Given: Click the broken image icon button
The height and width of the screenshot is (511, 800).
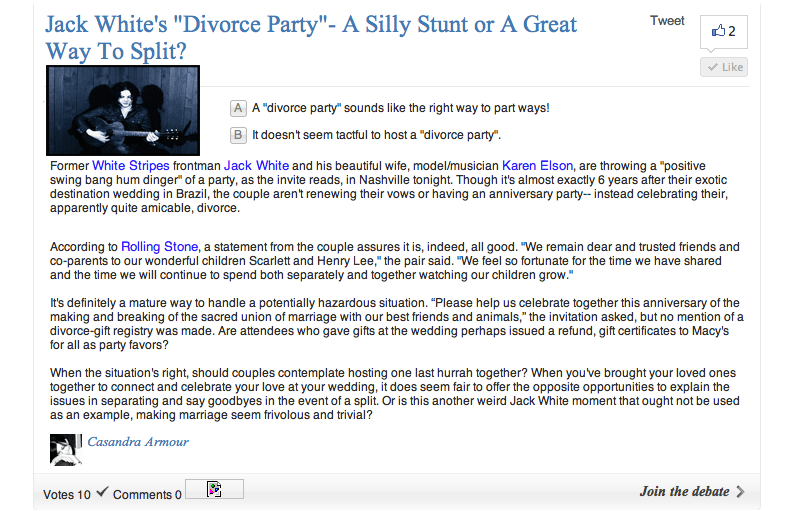Looking at the screenshot, I should coord(214,489).
